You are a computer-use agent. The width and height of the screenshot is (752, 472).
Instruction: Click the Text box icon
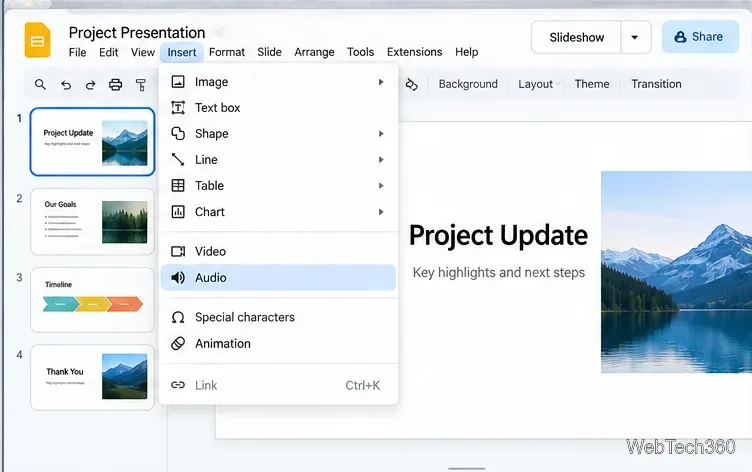tap(178, 107)
